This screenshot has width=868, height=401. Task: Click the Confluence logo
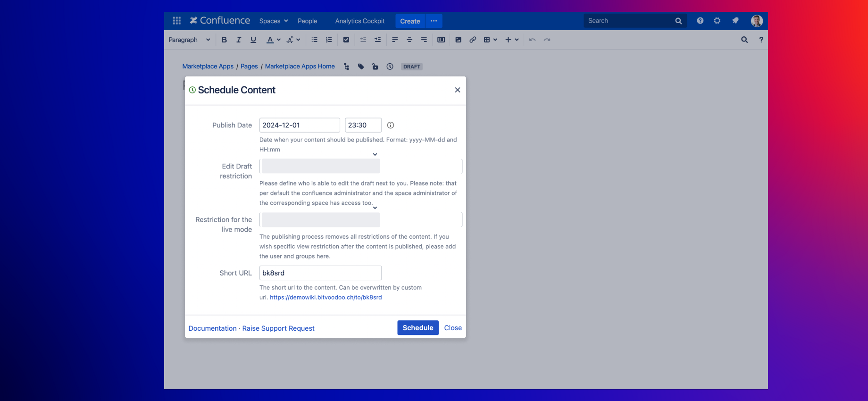pyautogui.click(x=220, y=21)
